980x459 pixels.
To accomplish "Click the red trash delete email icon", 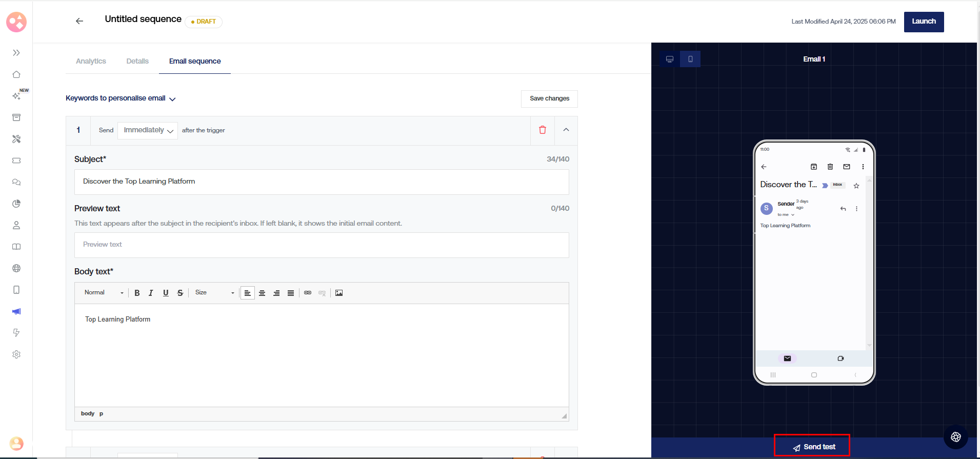I will 543,130.
